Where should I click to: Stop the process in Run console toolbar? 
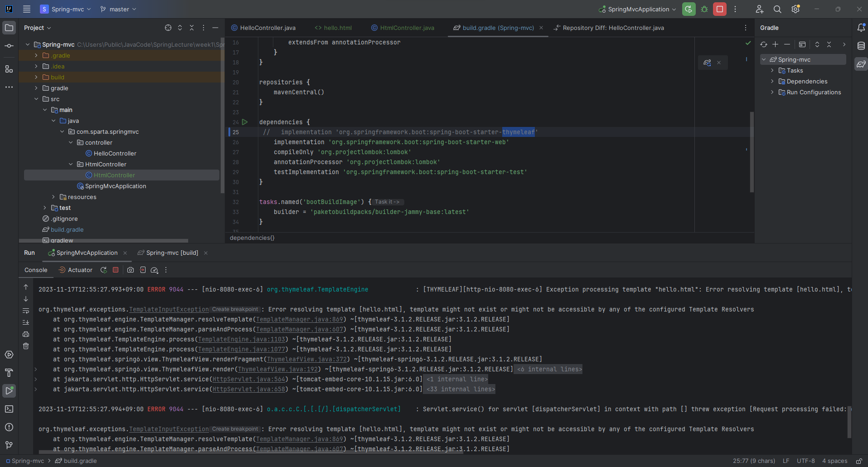[x=116, y=270]
